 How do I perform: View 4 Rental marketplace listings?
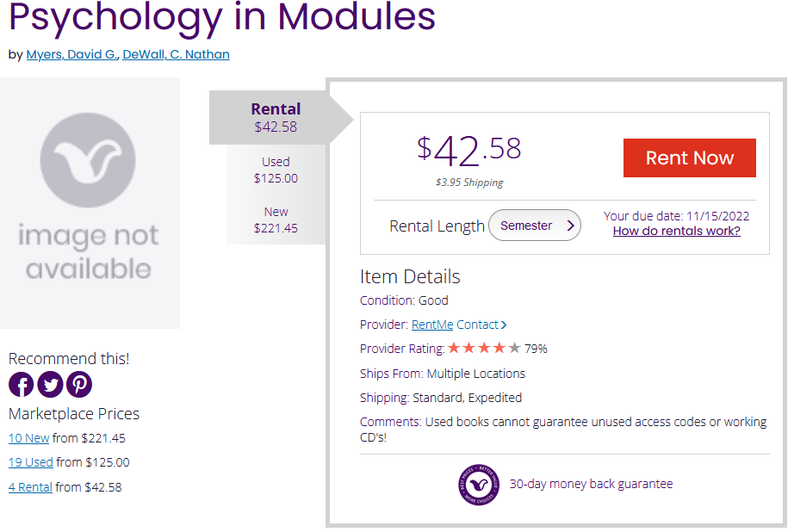tap(30, 487)
